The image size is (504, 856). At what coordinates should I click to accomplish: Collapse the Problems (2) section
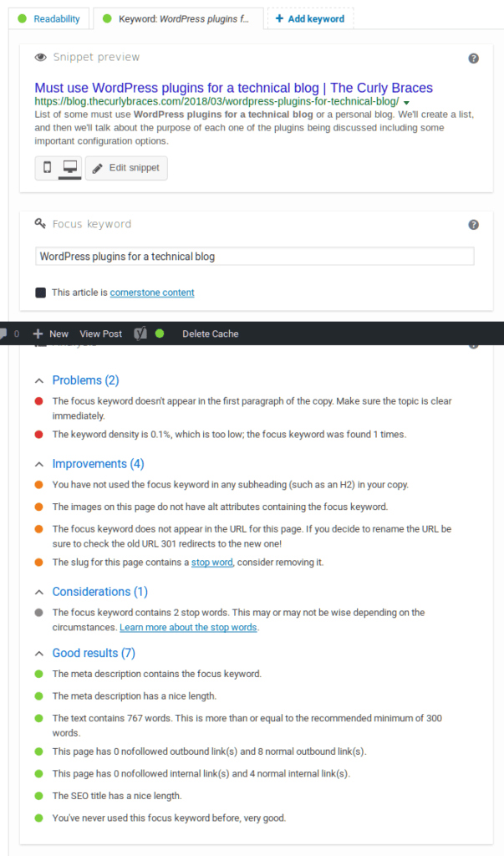38,381
